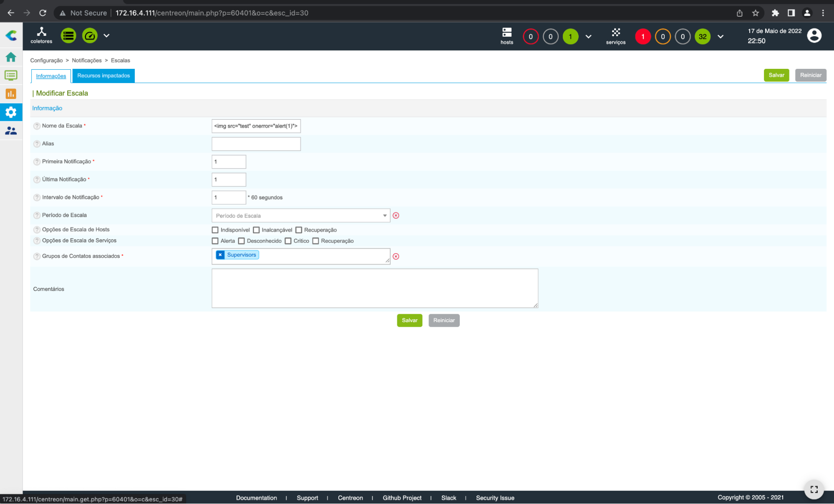Click the Home icon in sidebar
This screenshot has height=504, width=834.
(11, 57)
